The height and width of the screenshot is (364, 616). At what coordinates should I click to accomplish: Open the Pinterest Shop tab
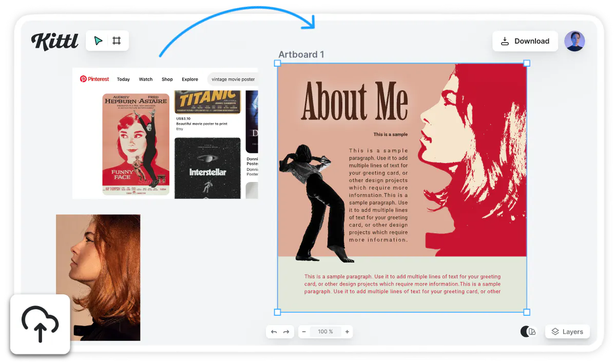(x=167, y=79)
